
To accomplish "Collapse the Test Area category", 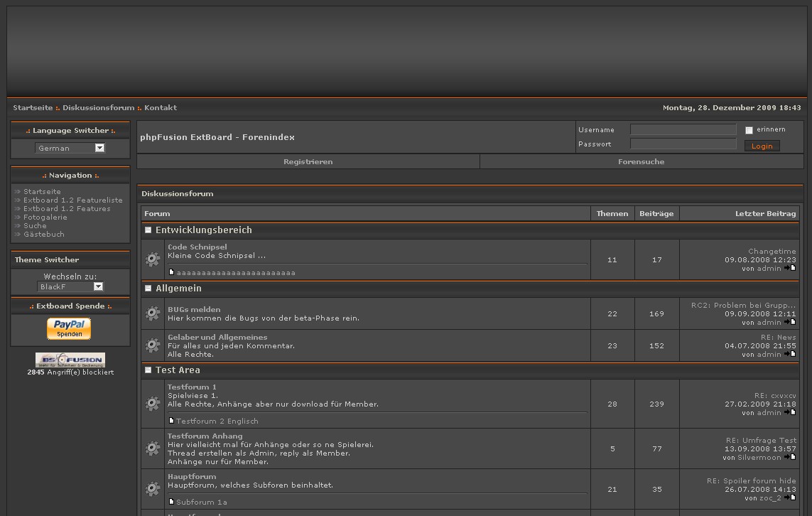I will tap(148, 370).
